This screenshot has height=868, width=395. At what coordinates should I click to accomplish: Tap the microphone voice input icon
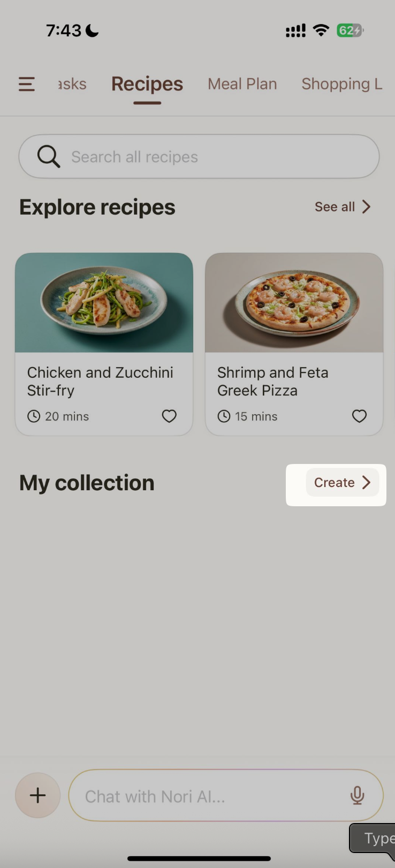click(357, 796)
